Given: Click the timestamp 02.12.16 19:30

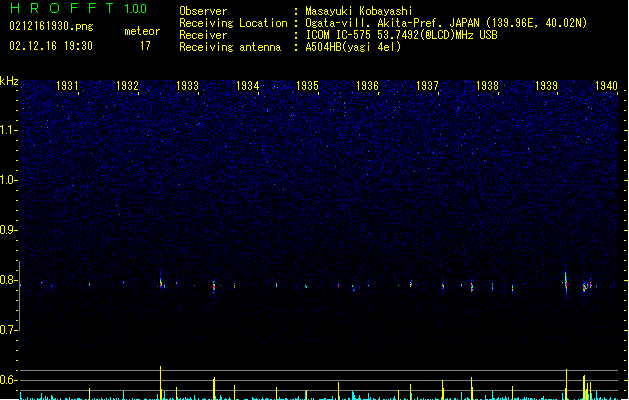Looking at the screenshot, I should pyautogui.click(x=51, y=46).
